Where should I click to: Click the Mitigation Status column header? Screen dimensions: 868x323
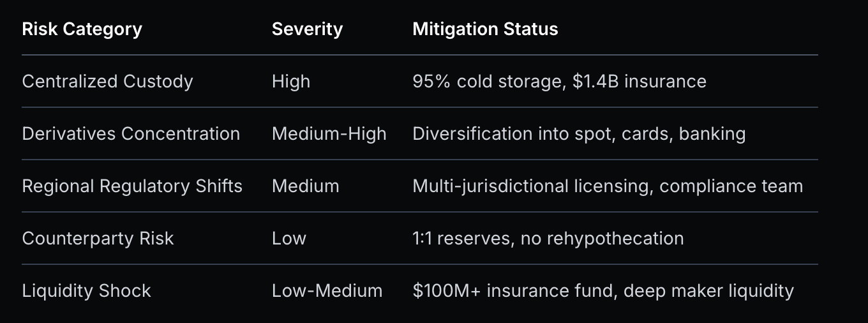[x=485, y=29]
